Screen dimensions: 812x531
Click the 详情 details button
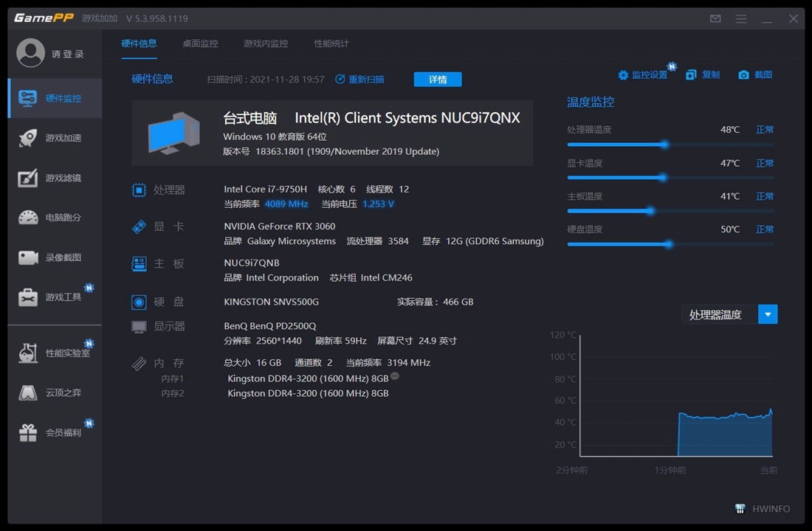pyautogui.click(x=437, y=79)
